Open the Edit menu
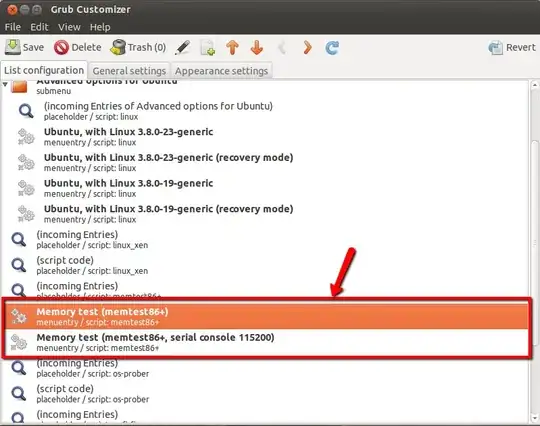 39,27
